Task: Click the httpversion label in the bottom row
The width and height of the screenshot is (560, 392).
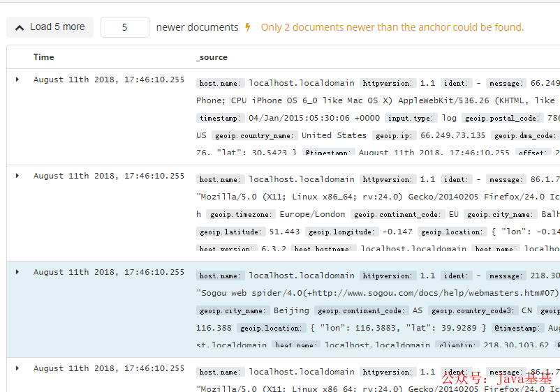Action: [x=388, y=372]
